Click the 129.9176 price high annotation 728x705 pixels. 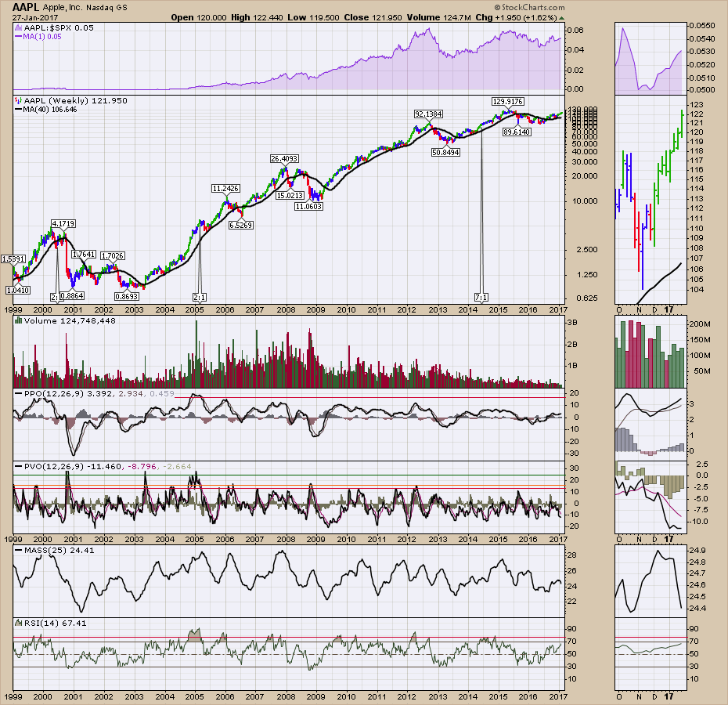pos(508,101)
